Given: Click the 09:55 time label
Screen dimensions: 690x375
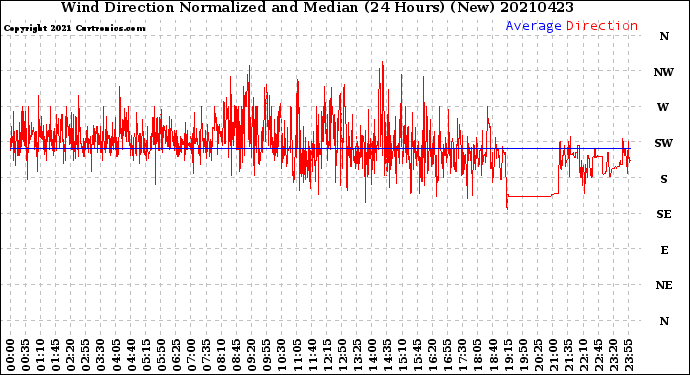Looking at the screenshot, I should pos(267,355).
